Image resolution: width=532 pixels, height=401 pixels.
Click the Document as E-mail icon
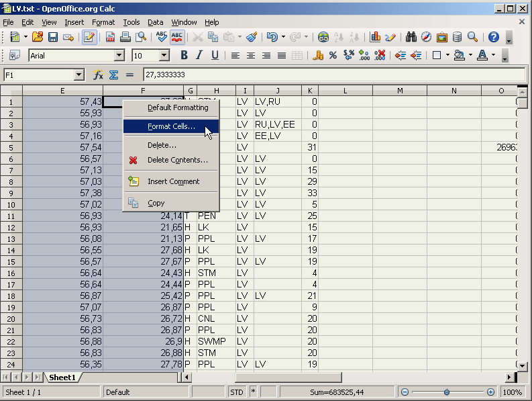[x=68, y=37]
